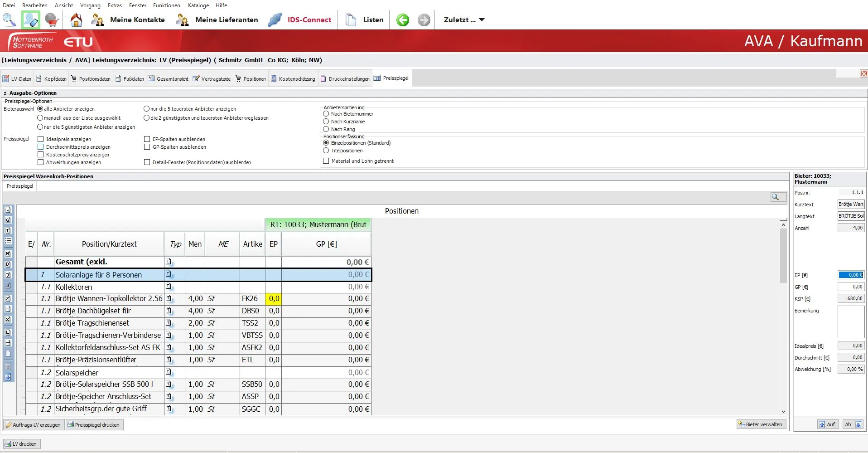Enable Idealpreis anzeigen checkbox
This screenshot has width=868, height=453.
tap(41, 139)
